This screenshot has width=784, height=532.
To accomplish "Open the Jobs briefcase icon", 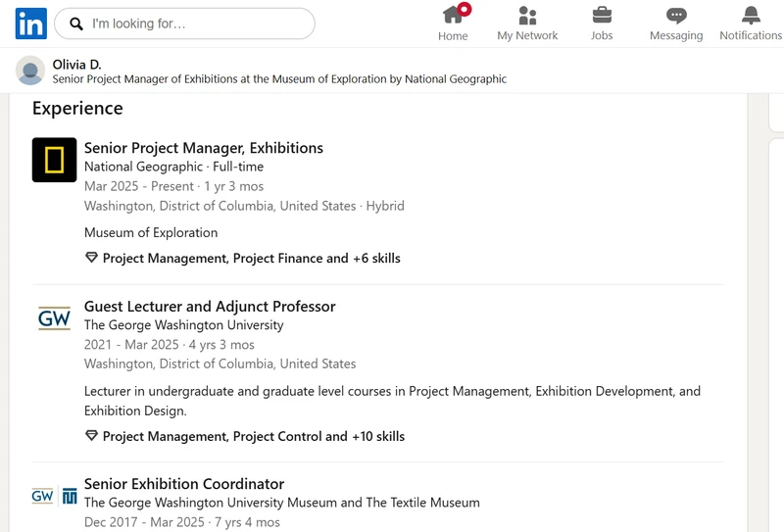I will point(602,15).
